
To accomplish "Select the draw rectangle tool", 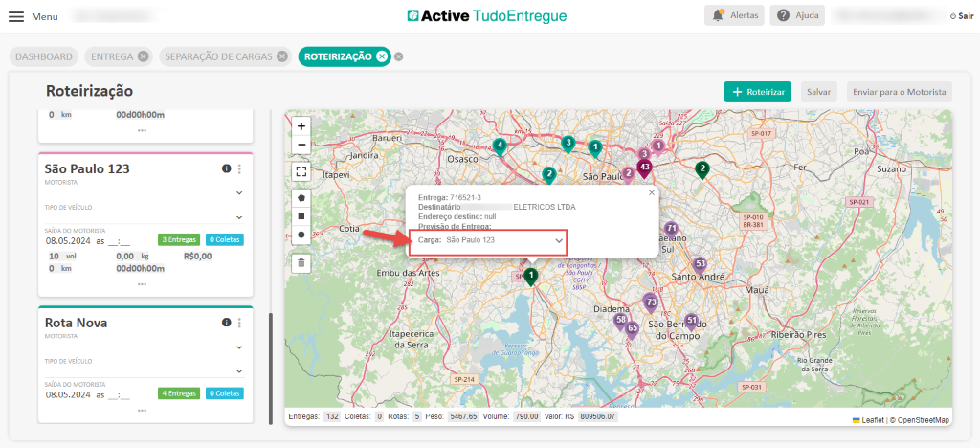I will pos(301,215).
